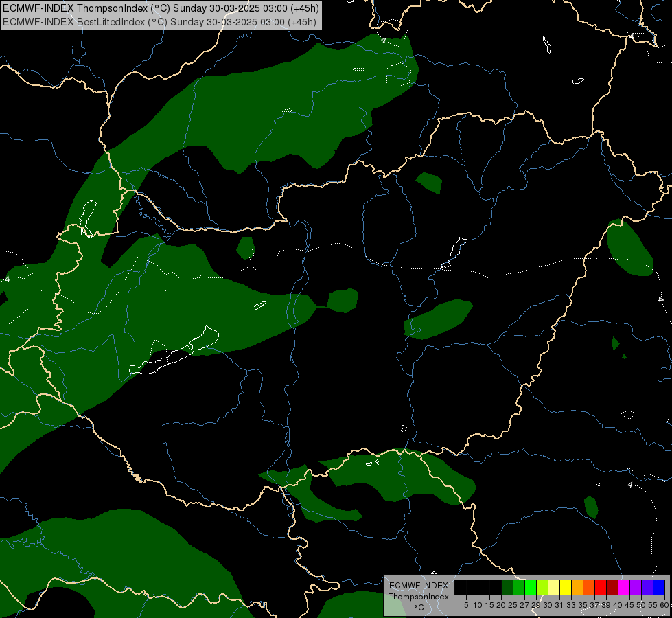Click the legend tick value 10
Screen dimensions: 672x618
click(478, 605)
